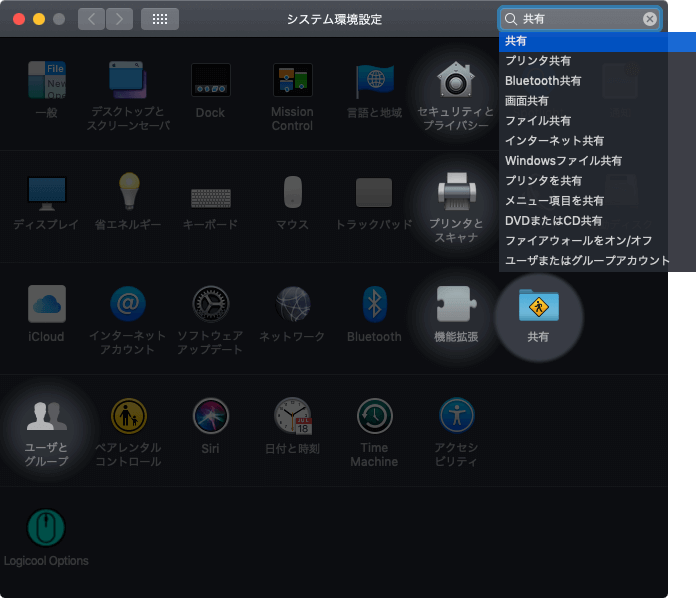Open トラックパッド preferences icon
This screenshot has width=696, height=598.
[x=374, y=193]
